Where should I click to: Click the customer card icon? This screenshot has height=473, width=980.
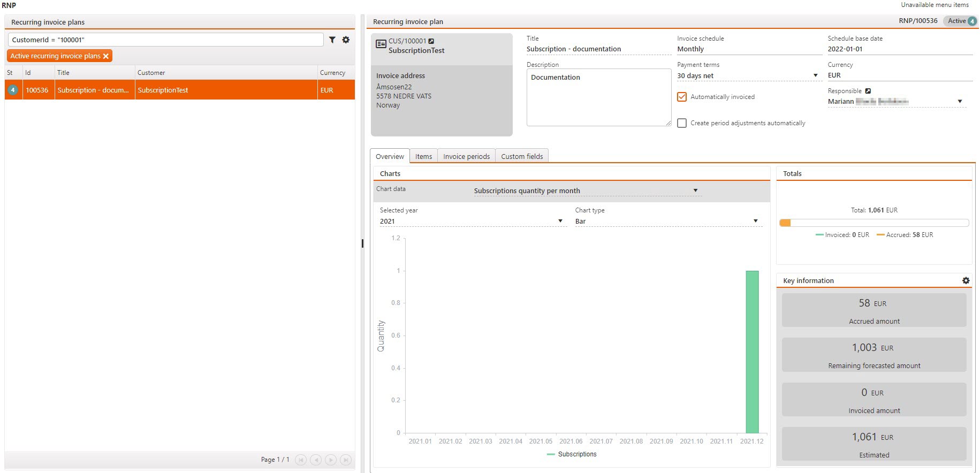point(381,44)
